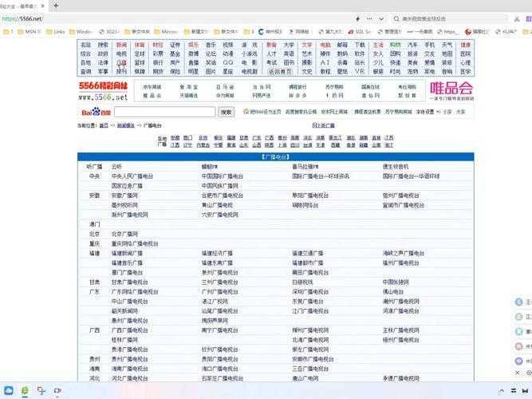
Task: Open 淘宝 shopping link
Action: (188, 87)
